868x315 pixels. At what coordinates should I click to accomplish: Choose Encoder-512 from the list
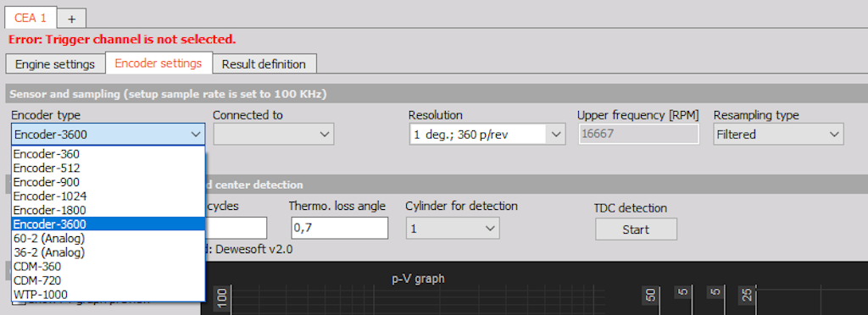pos(108,168)
